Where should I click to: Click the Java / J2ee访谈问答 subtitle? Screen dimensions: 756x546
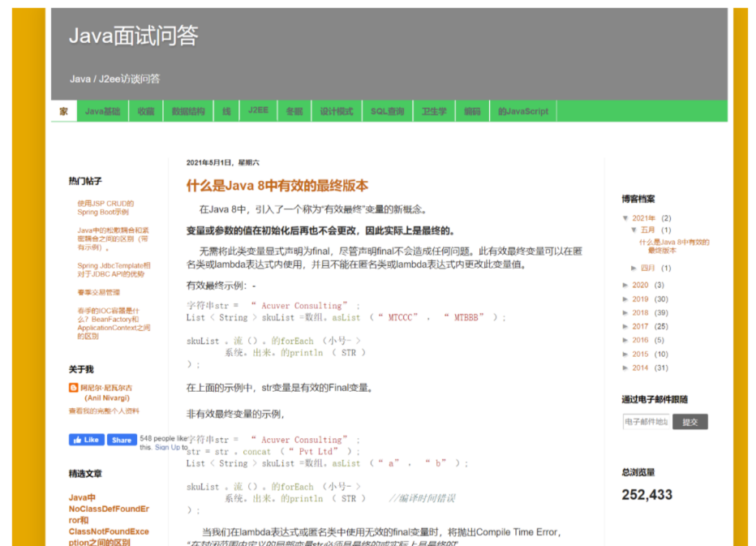(114, 80)
